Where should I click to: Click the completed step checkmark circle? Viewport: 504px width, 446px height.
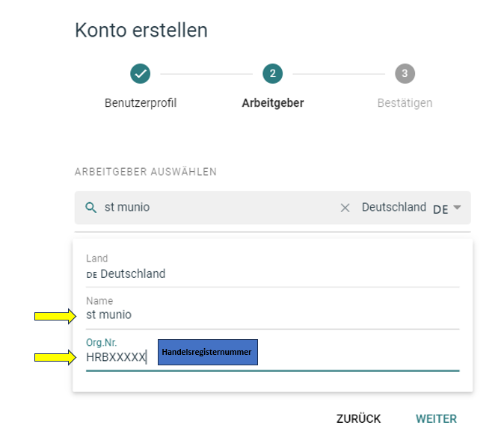pos(141,73)
